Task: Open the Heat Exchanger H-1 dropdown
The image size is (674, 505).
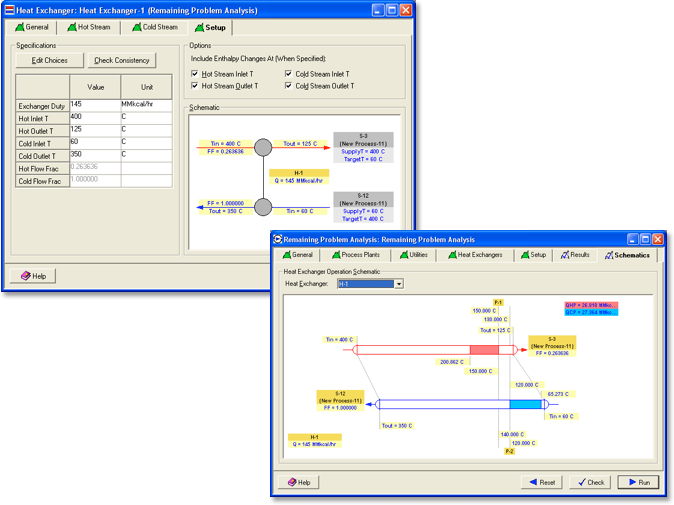Action: (398, 284)
